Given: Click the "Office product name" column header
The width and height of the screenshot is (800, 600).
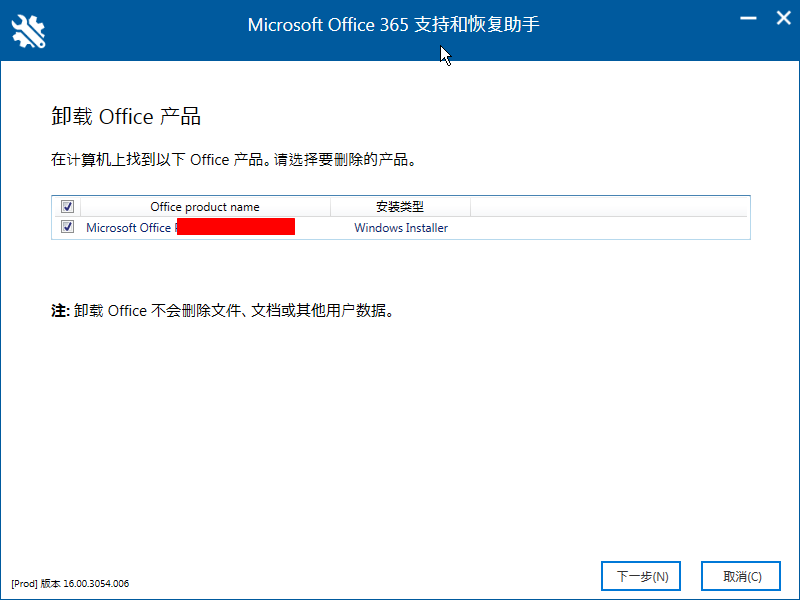Looking at the screenshot, I should coord(205,207).
